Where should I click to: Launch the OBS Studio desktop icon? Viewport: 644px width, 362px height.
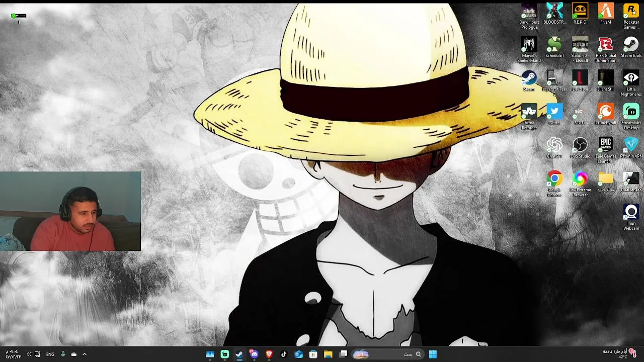pyautogui.click(x=580, y=148)
